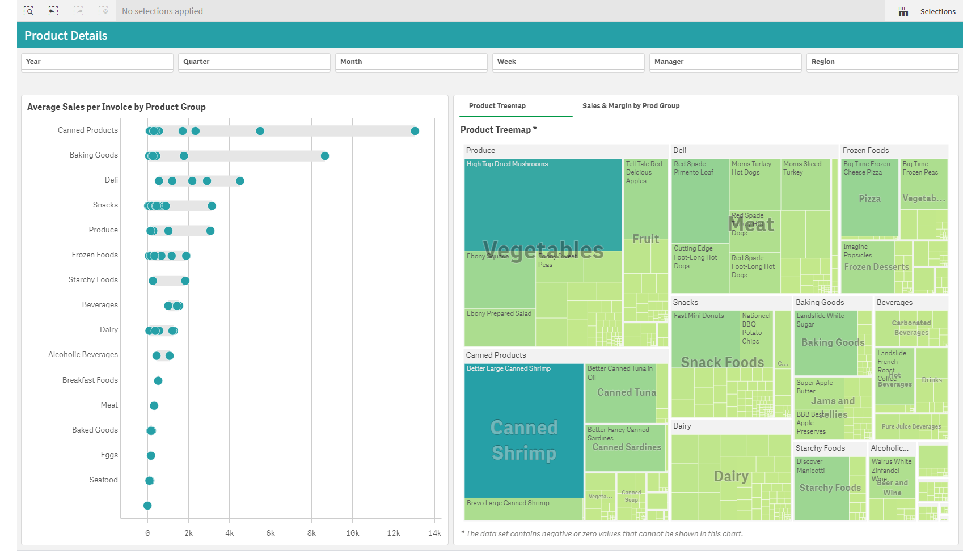
Task: Switch to the Sales & Margin by Prod Group tab
Action: [631, 105]
